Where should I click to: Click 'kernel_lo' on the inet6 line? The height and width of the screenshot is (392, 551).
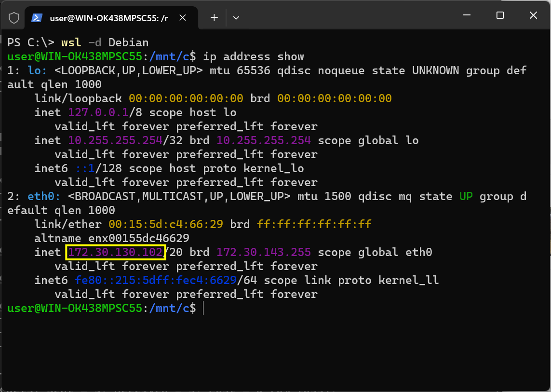coord(274,168)
